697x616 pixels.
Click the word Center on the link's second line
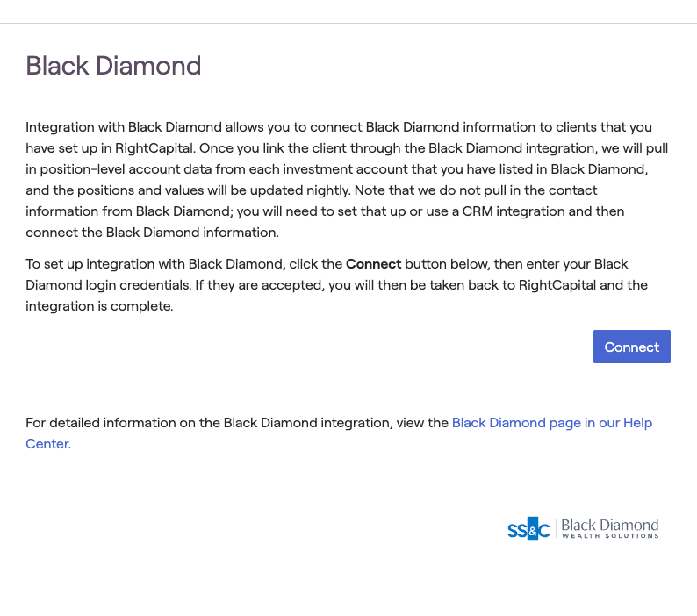point(47,444)
